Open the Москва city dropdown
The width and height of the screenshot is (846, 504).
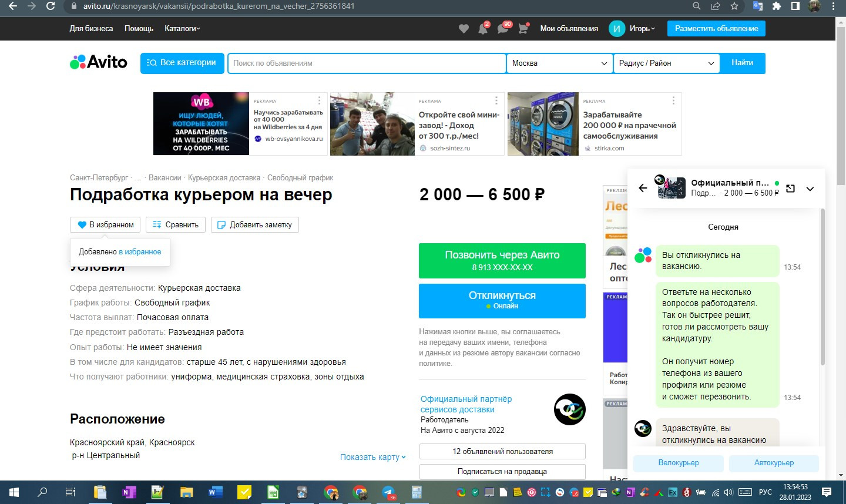[x=559, y=63]
